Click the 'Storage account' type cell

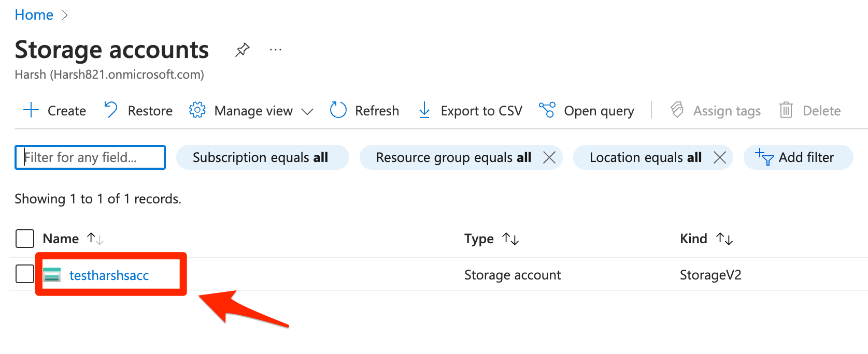(x=513, y=275)
